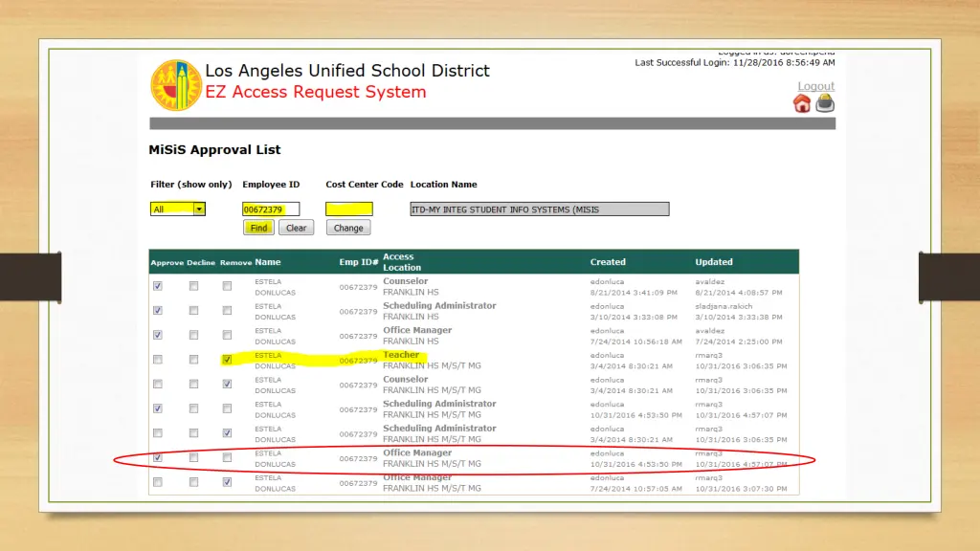Go to the red Home icon
Screen dimensions: 980x551
[802, 103]
